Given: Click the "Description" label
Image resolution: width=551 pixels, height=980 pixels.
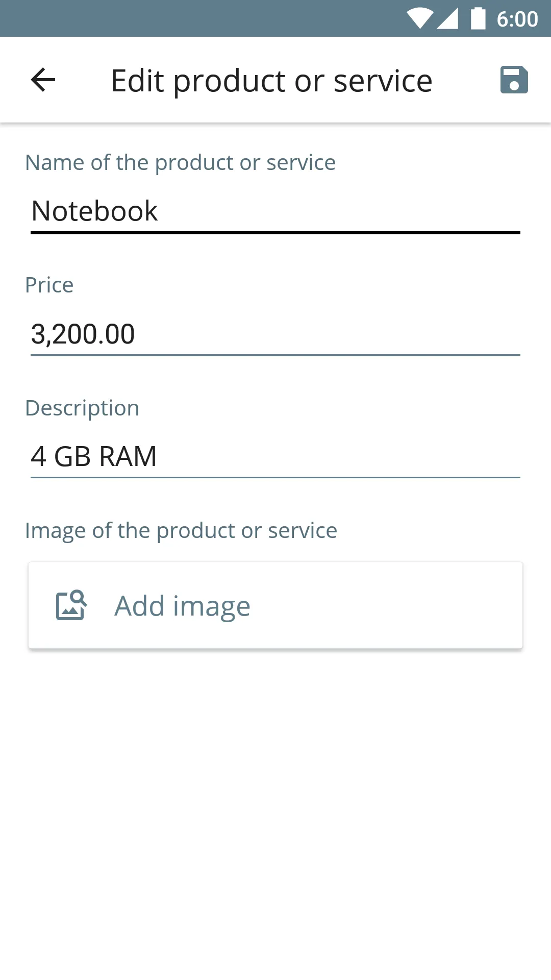Looking at the screenshot, I should point(82,408).
